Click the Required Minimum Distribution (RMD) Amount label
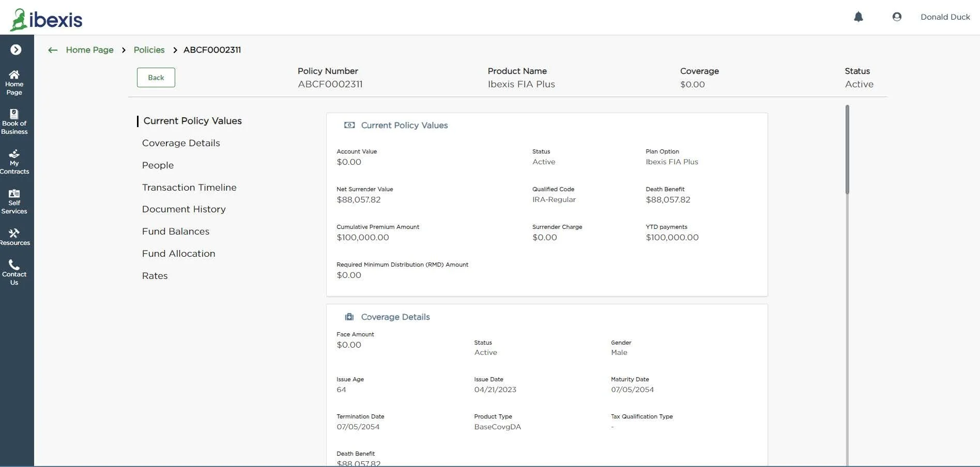 402,264
